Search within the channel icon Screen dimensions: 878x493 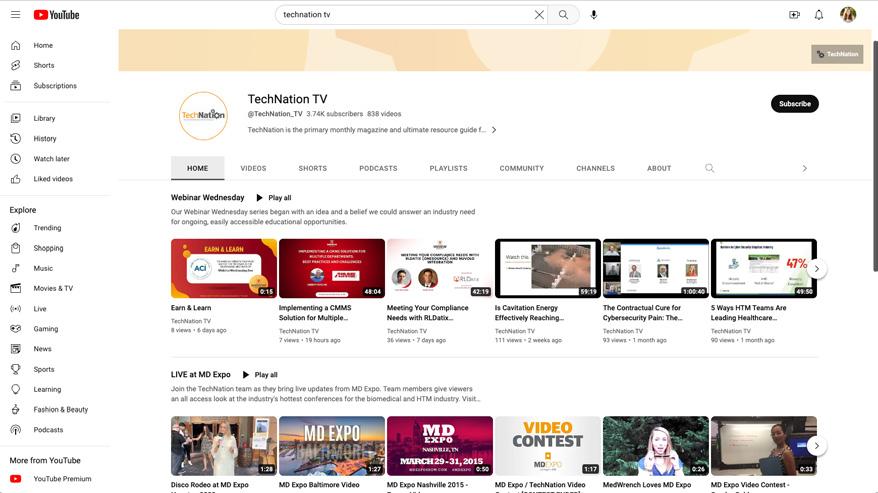point(709,168)
